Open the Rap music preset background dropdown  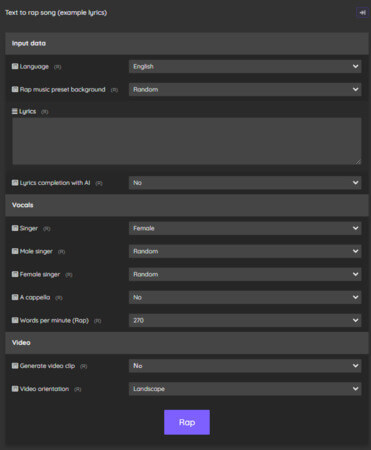pos(245,89)
